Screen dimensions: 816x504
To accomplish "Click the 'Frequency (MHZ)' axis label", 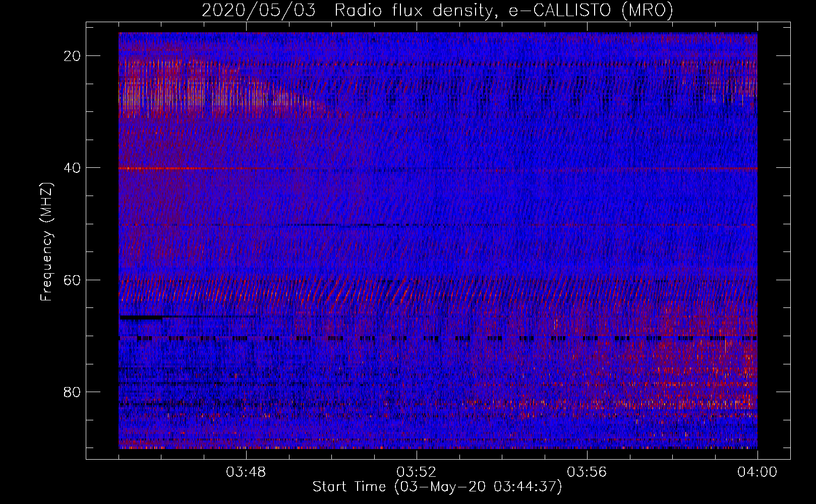I will tap(46, 242).
